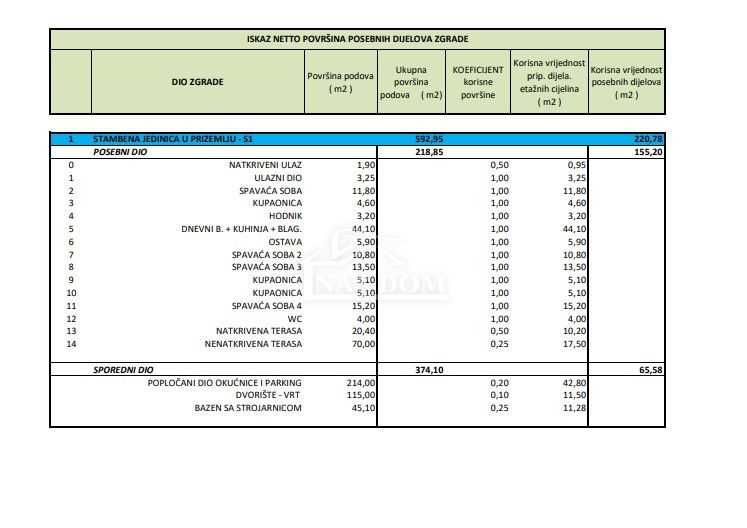
Task: Click the 13,50 floor area of SPAVAĆA SOBA 3
Action: click(363, 267)
